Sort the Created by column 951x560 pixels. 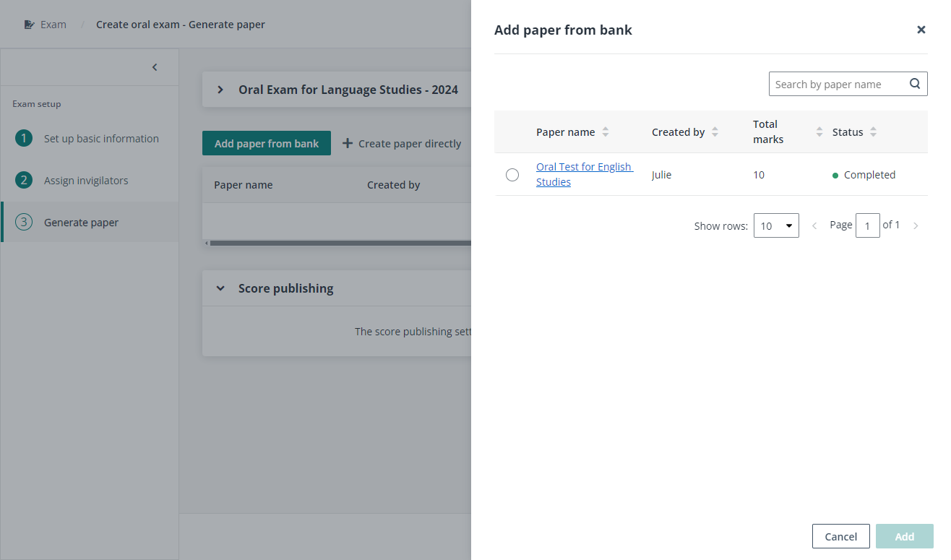[x=715, y=132]
